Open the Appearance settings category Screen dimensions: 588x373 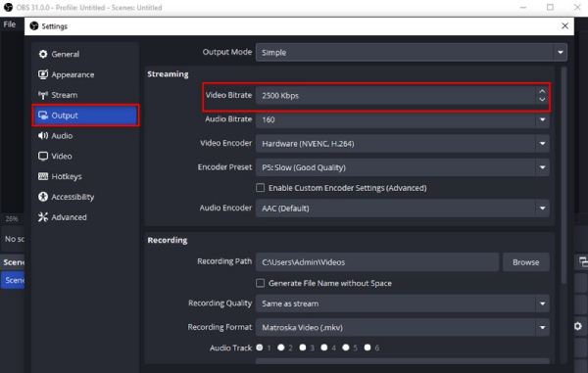click(85, 74)
